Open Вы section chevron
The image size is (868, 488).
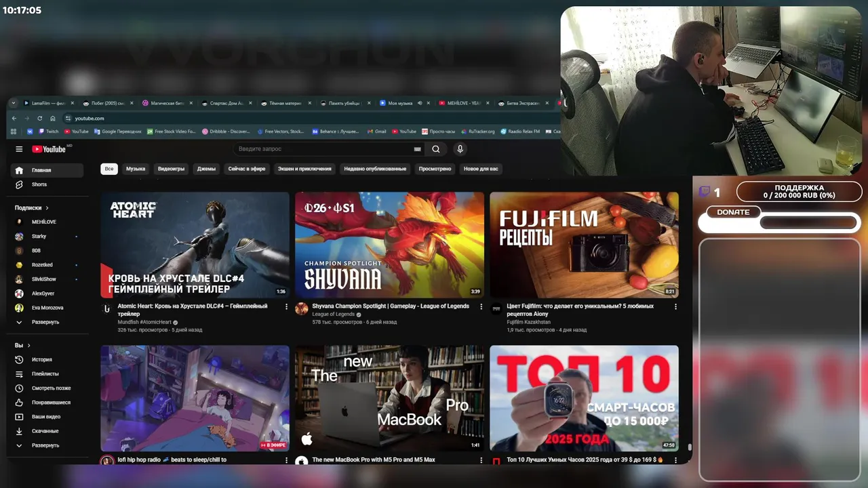pos(28,346)
